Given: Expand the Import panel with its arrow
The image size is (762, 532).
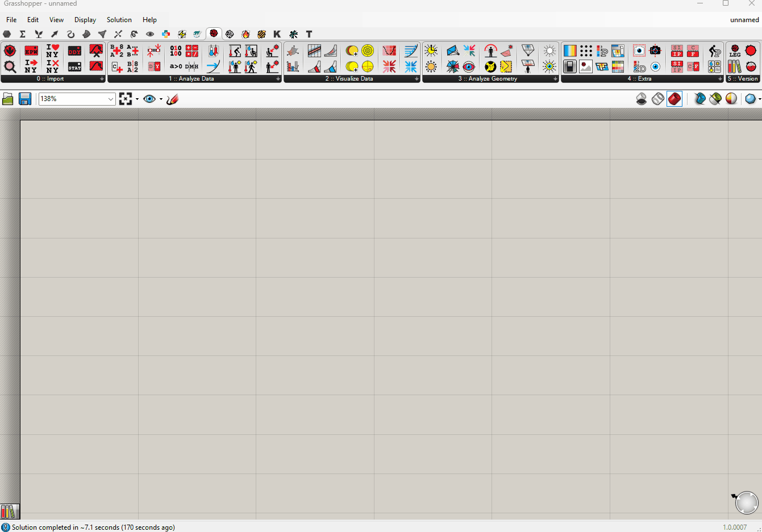Looking at the screenshot, I should [101, 79].
